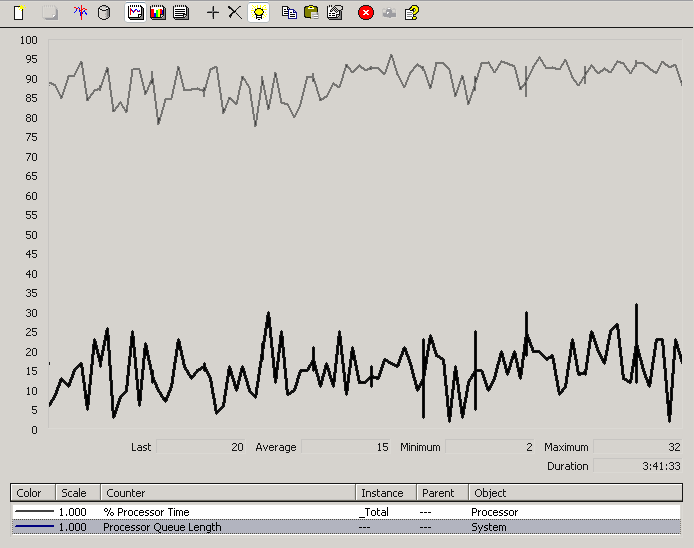Sort by Counter column header
694x548 pixels.
coord(228,493)
